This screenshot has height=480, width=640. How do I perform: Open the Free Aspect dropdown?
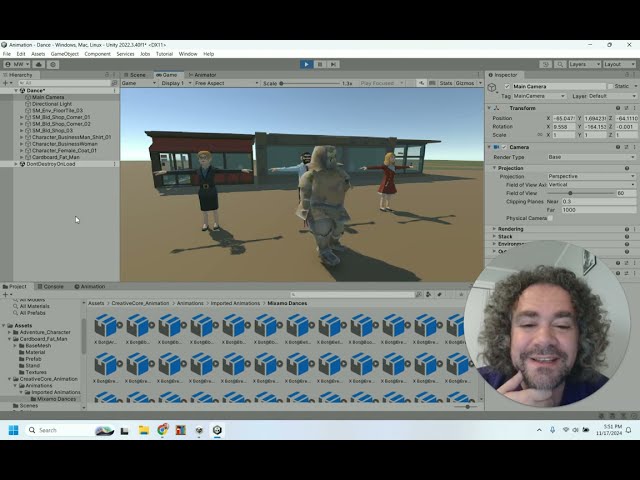coord(226,83)
